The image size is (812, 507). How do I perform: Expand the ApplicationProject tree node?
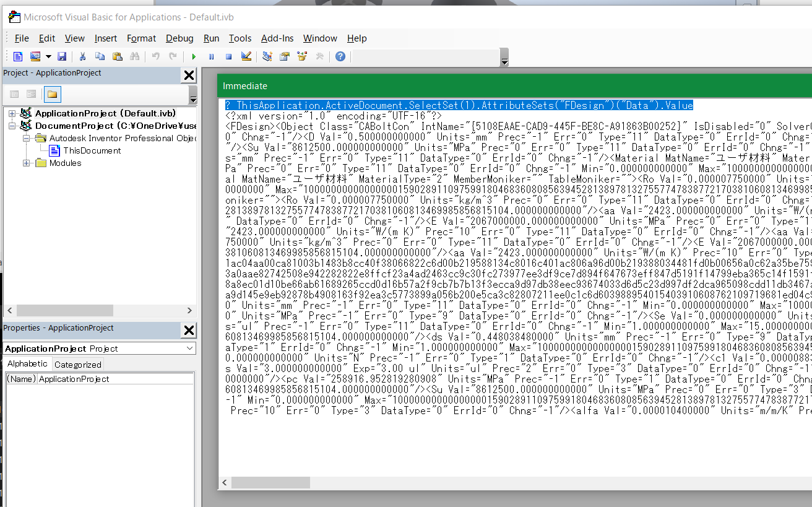click(12, 113)
